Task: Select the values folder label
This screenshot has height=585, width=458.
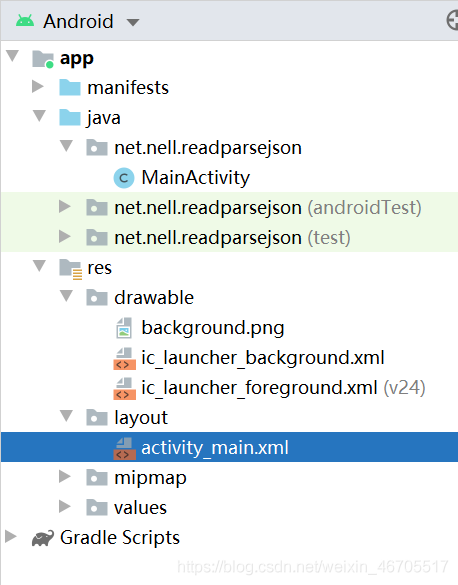Action: click(x=140, y=508)
